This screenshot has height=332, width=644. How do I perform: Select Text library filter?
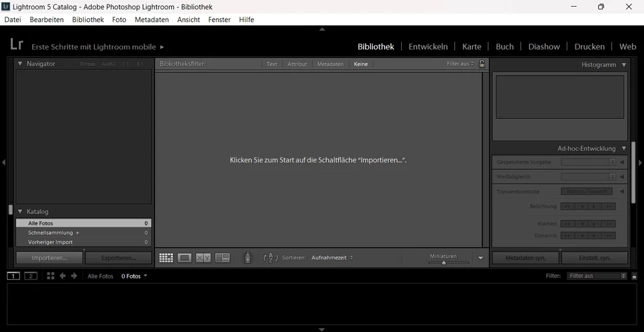point(272,64)
